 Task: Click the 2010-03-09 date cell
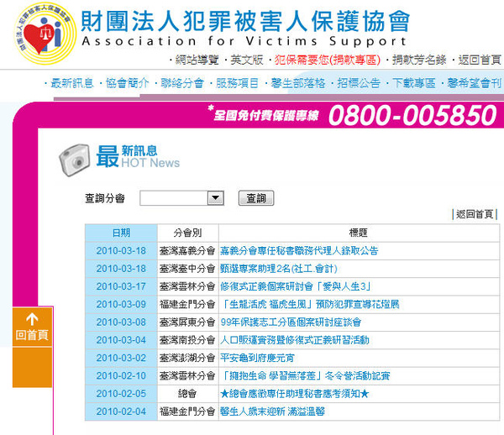[x=121, y=304]
